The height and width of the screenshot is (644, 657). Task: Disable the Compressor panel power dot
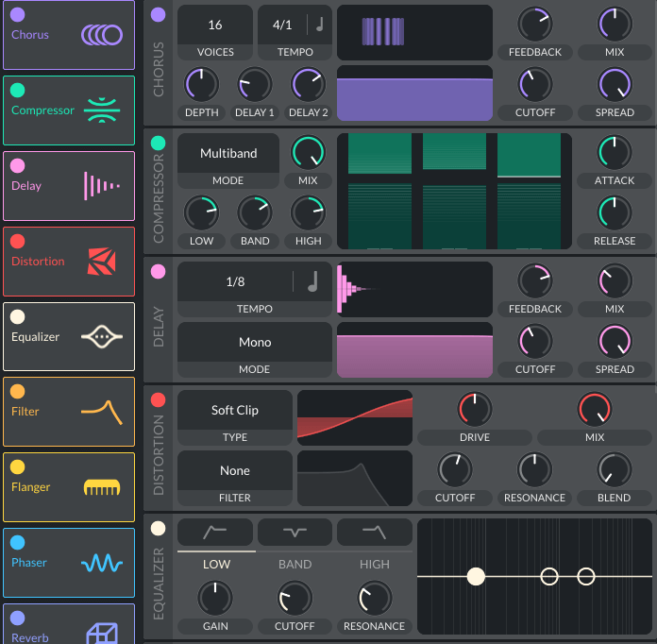click(x=158, y=144)
